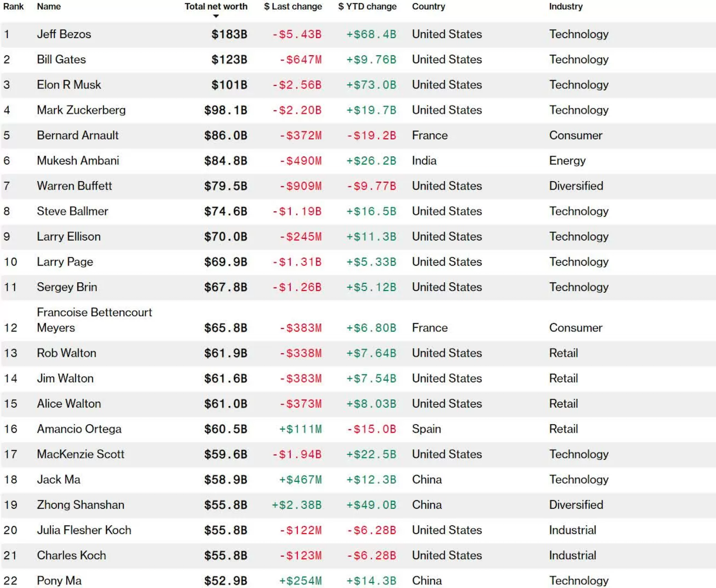Screen dimensions: 716x588
Task: Click Bernard Arnault's $86.0B net worth
Action: point(226,135)
